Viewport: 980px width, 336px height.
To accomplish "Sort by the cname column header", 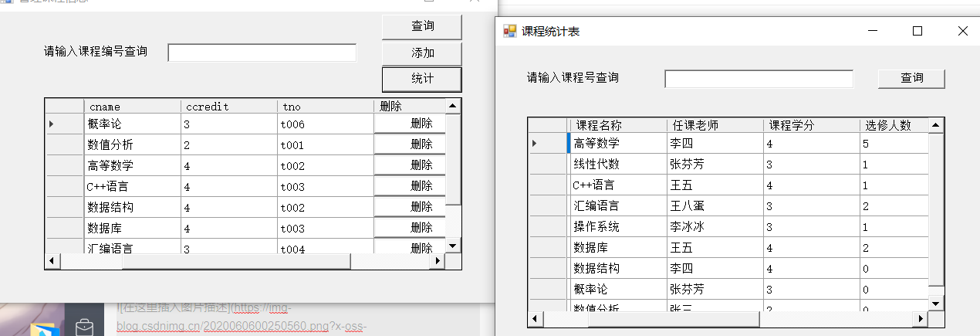I will [133, 106].
